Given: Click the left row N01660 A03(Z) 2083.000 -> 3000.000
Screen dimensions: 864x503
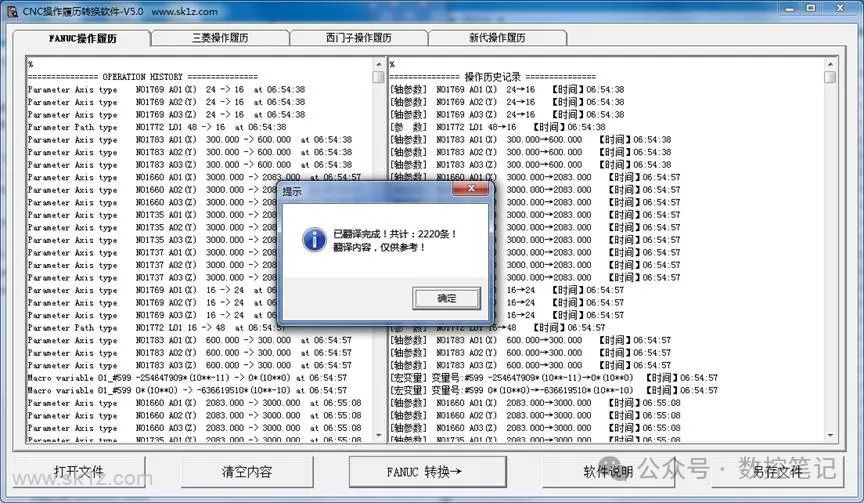Looking at the screenshot, I should pyautogui.click(x=195, y=428).
